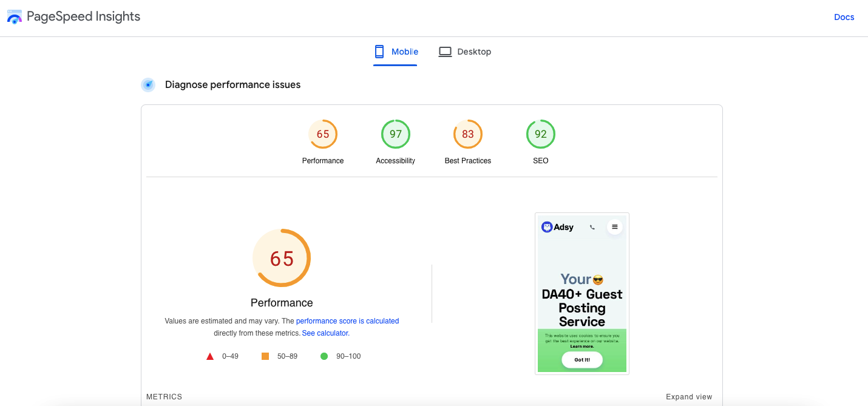Click the green circle 90–100 legend icon

pyautogui.click(x=324, y=356)
